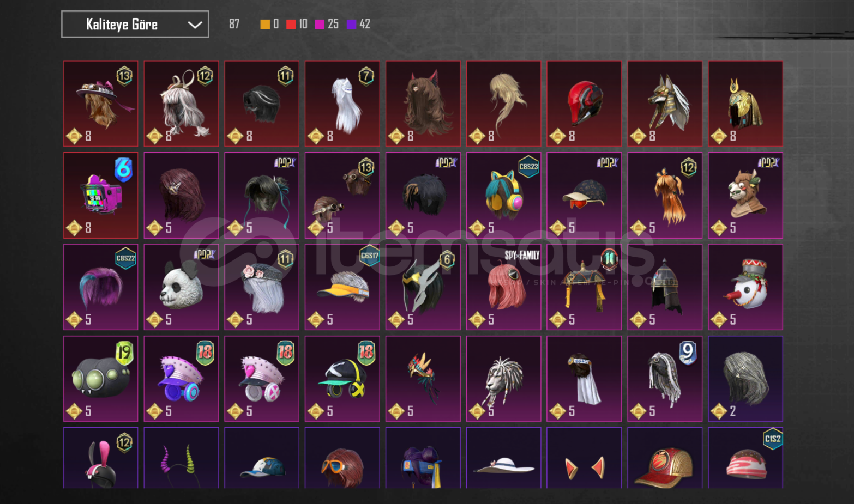Choose the cat-ear headphones C8S23 item
The image size is (854, 504).
click(x=503, y=195)
